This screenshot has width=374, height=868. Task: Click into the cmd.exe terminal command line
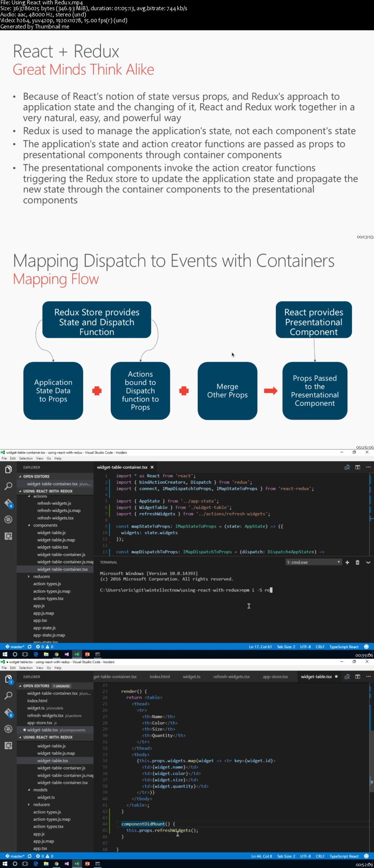pyautogui.click(x=186, y=590)
